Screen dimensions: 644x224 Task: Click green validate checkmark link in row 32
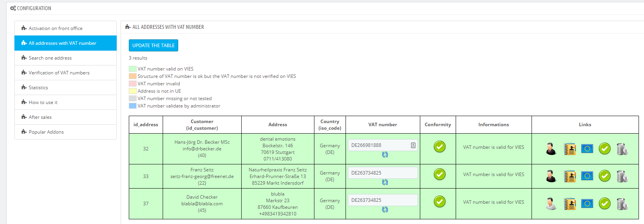click(605, 148)
